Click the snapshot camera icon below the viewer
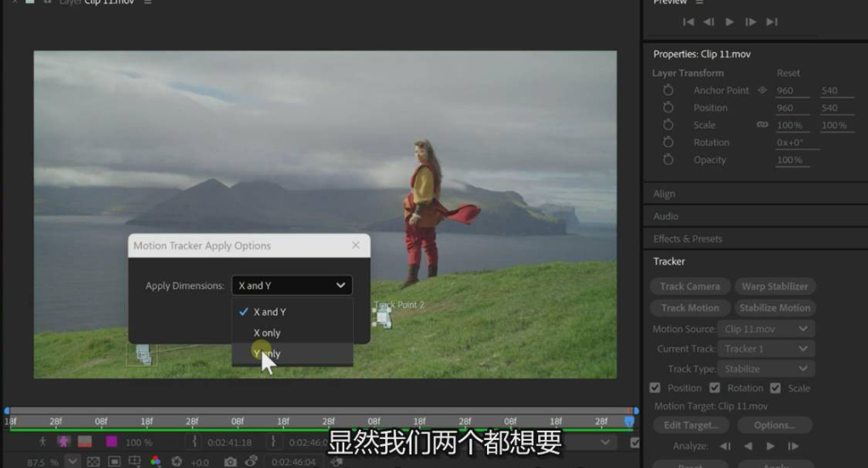Viewport: 868px width, 468px height. point(230,461)
